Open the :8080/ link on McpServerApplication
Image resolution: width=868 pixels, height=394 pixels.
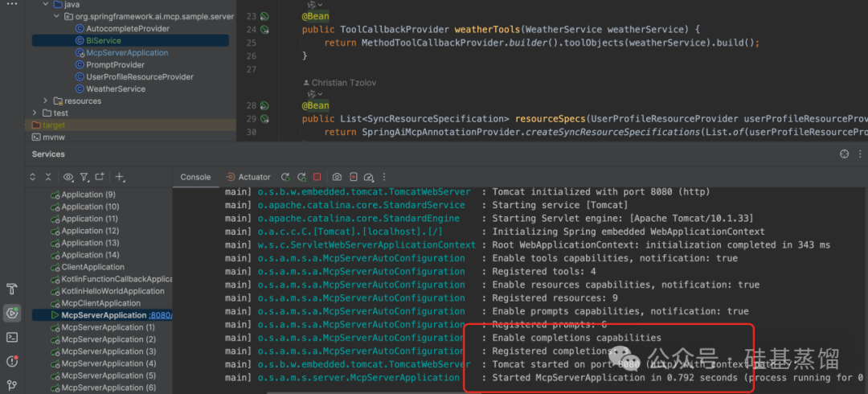point(161,315)
